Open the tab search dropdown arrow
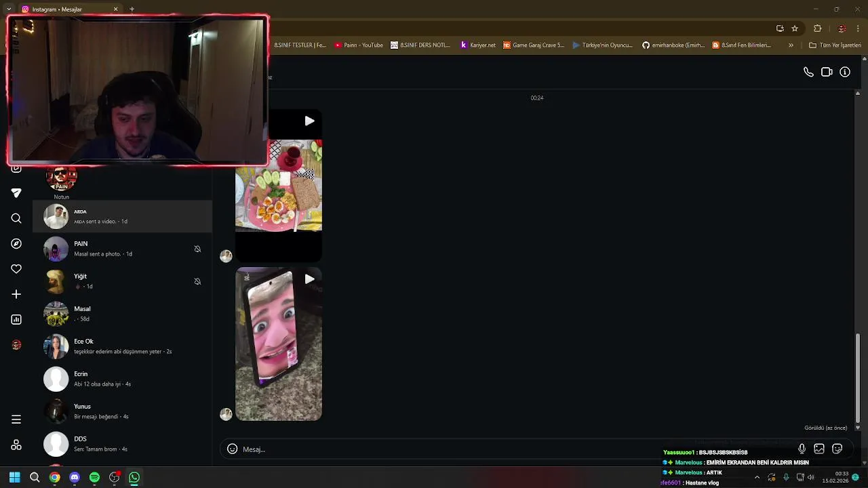The width and height of the screenshot is (868, 488). [9, 9]
